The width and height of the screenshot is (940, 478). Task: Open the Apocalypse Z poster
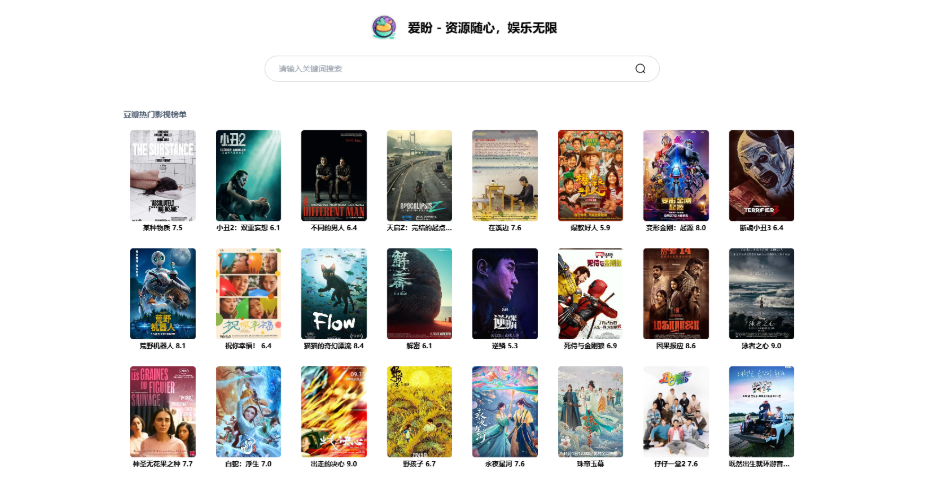[x=419, y=176]
